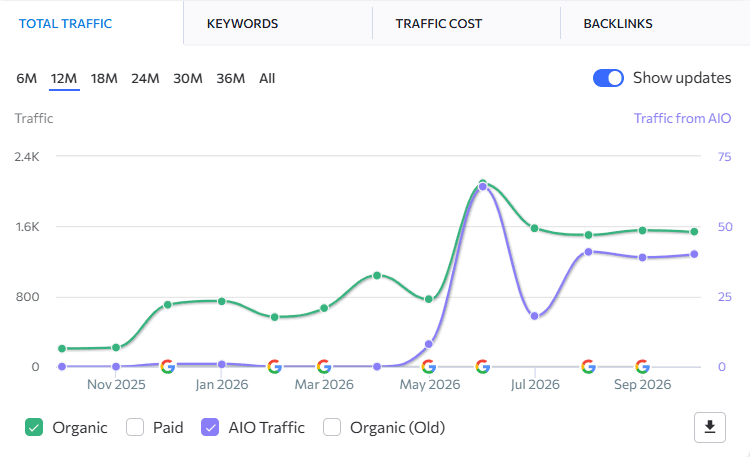The height and width of the screenshot is (457, 750).
Task: Click the 2.4K axis value
Action: coord(27,156)
